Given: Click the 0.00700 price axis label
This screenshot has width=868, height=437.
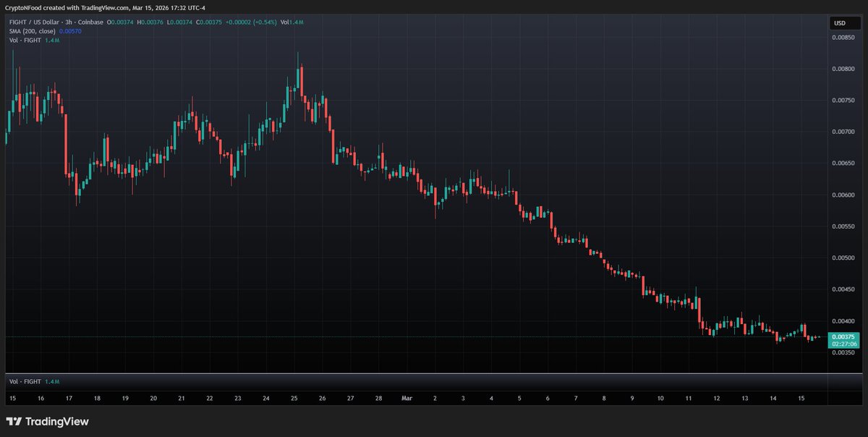Looking at the screenshot, I should [x=843, y=132].
